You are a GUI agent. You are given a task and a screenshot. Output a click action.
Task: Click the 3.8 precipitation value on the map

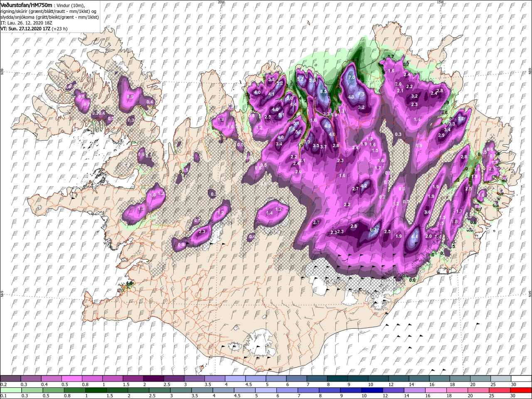pyautogui.click(x=272, y=79)
